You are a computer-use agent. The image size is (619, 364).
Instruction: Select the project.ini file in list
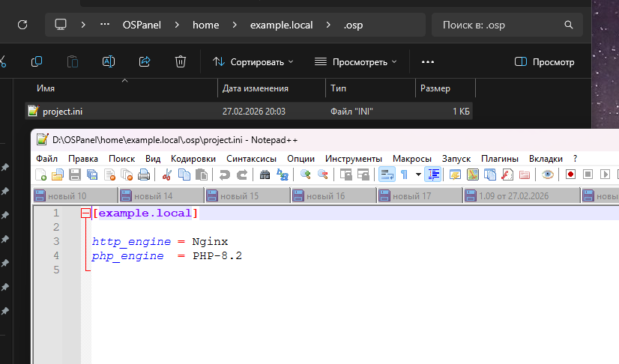click(62, 111)
